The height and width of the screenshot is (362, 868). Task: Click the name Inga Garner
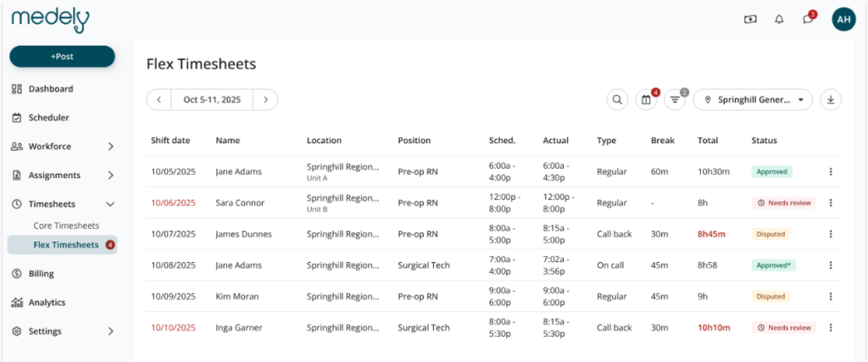[238, 328]
